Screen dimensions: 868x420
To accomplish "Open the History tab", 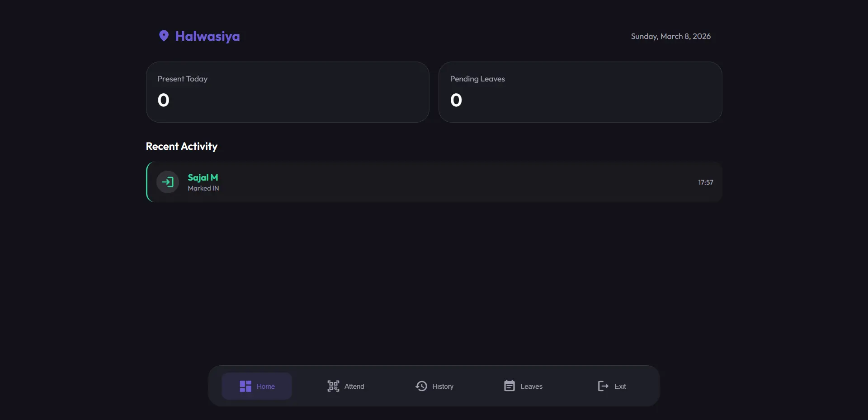I will point(434,386).
